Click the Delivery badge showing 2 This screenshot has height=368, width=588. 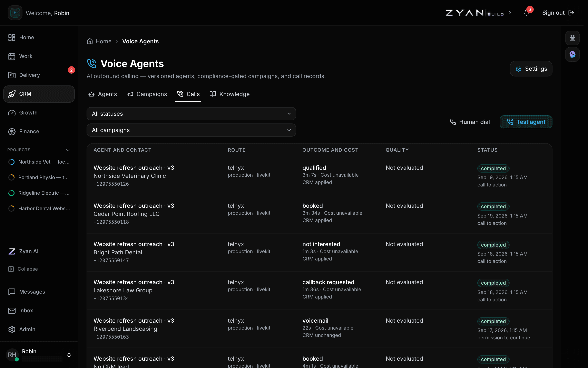coord(71,70)
